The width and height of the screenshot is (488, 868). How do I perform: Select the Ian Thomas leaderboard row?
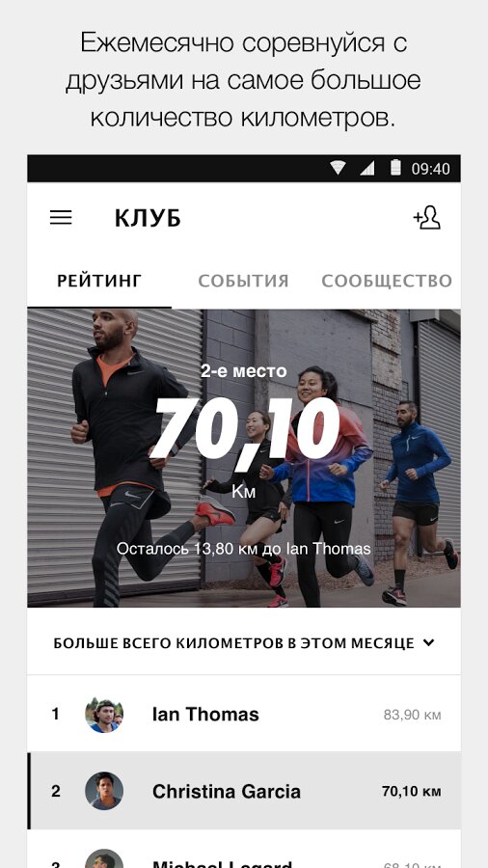click(244, 715)
